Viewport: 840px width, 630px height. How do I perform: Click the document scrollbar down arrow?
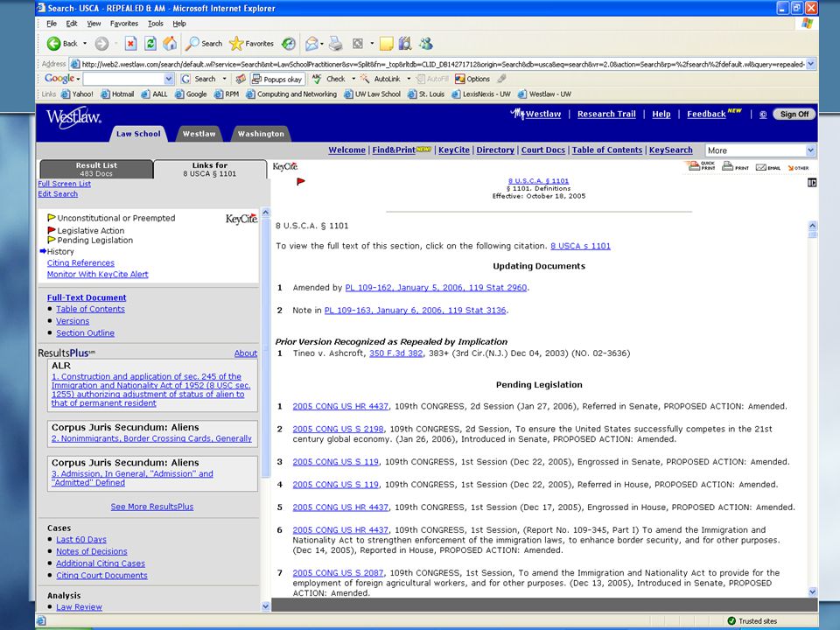coord(812,592)
